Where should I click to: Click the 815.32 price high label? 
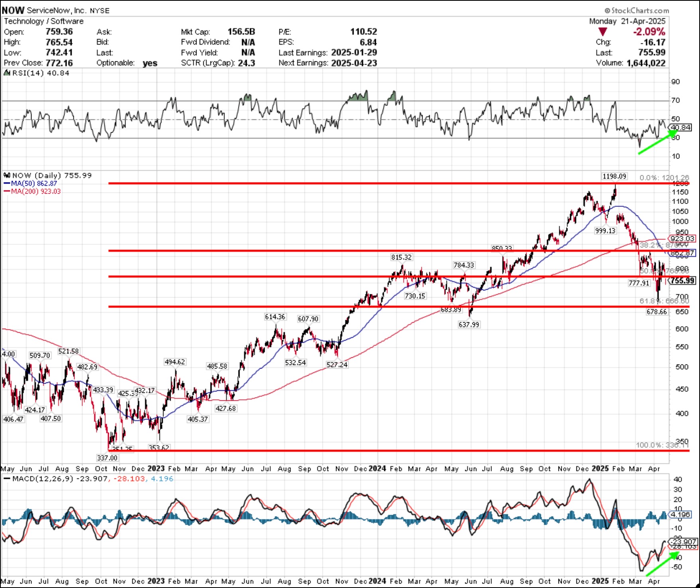[401, 257]
